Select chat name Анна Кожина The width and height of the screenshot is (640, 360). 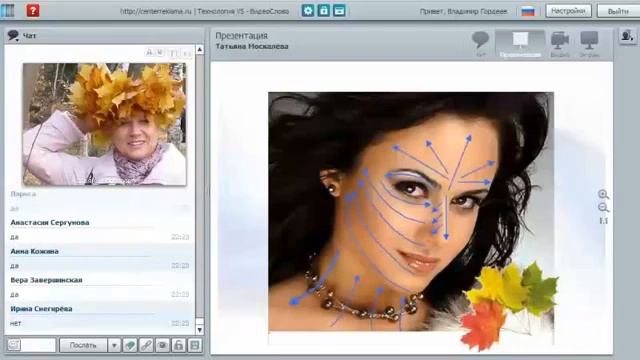[34, 251]
